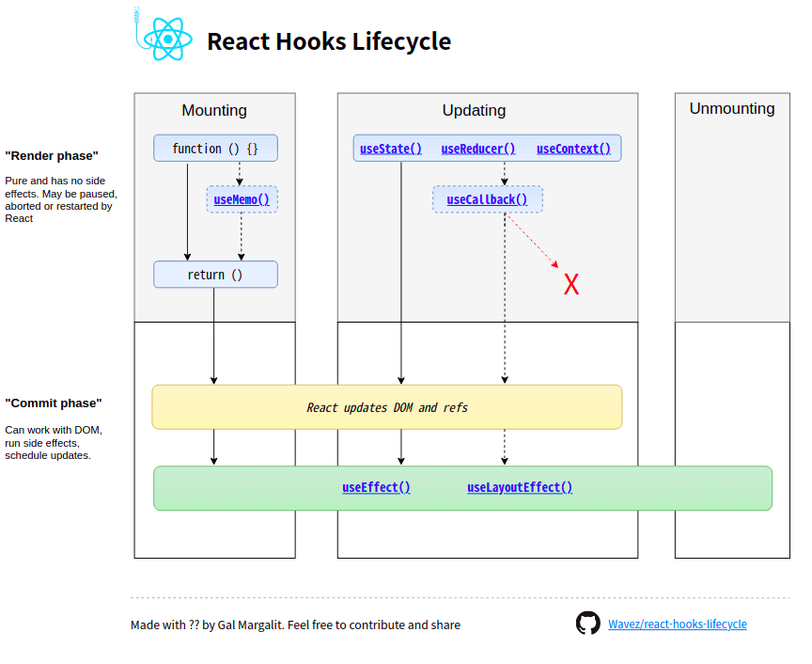
Task: Click the Updating column heading
Action: pyautogui.click(x=474, y=110)
